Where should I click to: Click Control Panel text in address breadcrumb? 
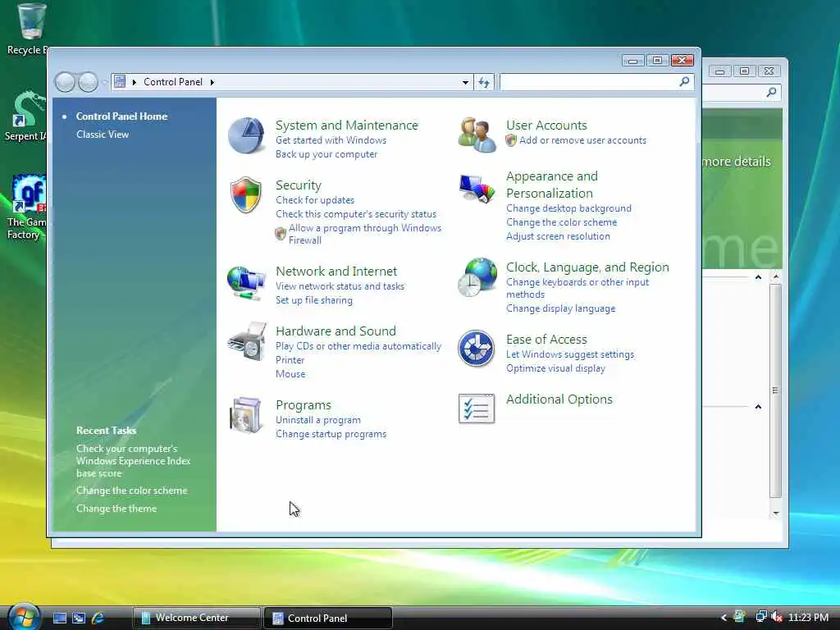coord(172,82)
